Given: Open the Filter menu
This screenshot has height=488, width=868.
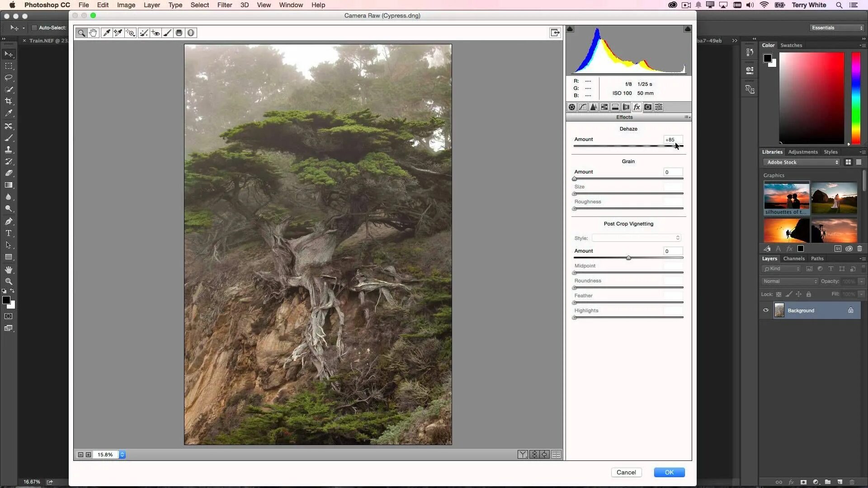Looking at the screenshot, I should 224,5.
